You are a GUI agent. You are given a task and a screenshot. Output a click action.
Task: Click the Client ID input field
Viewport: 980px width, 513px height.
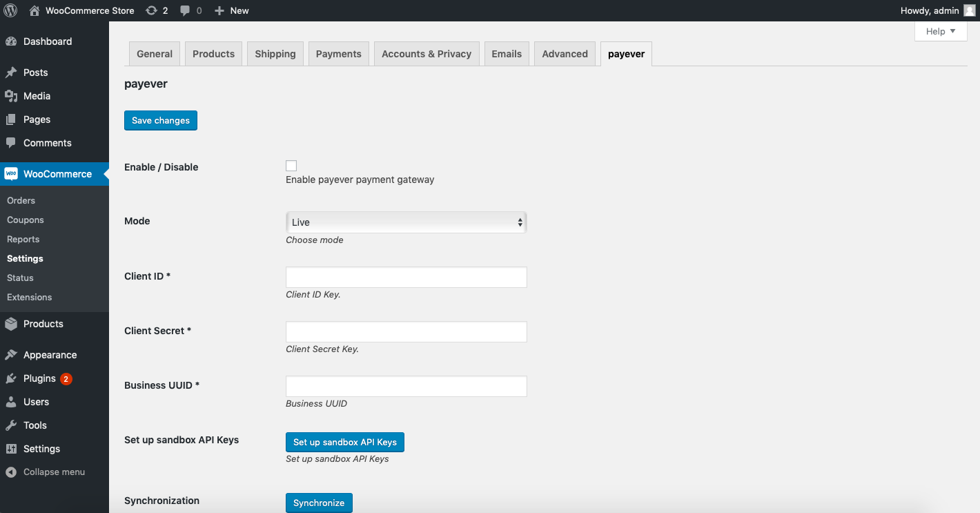tap(406, 277)
